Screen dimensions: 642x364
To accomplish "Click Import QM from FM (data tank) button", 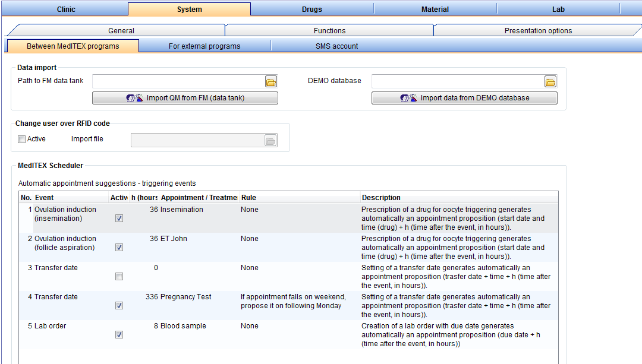I will click(x=185, y=98).
